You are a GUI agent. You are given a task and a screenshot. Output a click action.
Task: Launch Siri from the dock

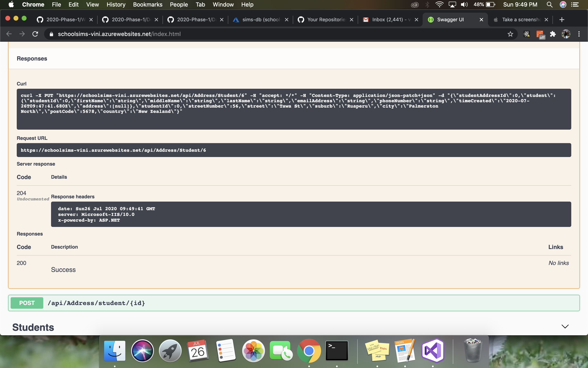click(x=142, y=351)
